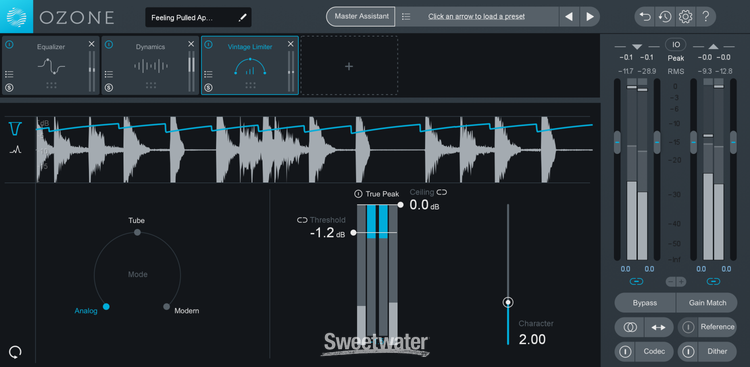
Task: Load the previous preset with left arrow
Action: pyautogui.click(x=569, y=17)
